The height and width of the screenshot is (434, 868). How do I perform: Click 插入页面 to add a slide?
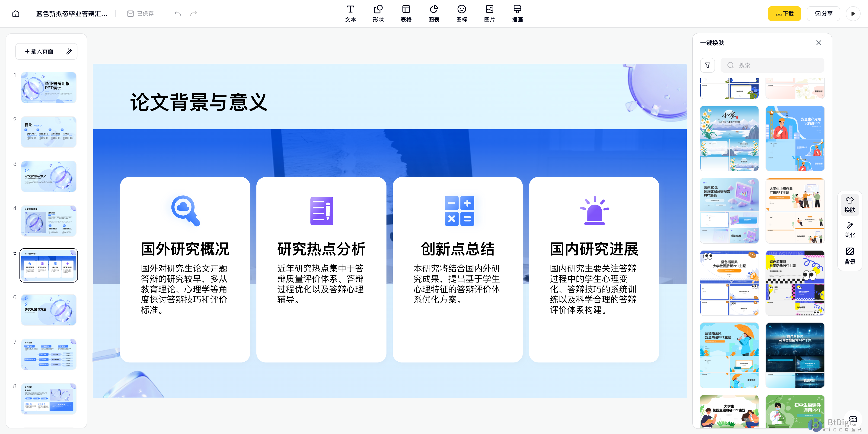click(x=39, y=51)
